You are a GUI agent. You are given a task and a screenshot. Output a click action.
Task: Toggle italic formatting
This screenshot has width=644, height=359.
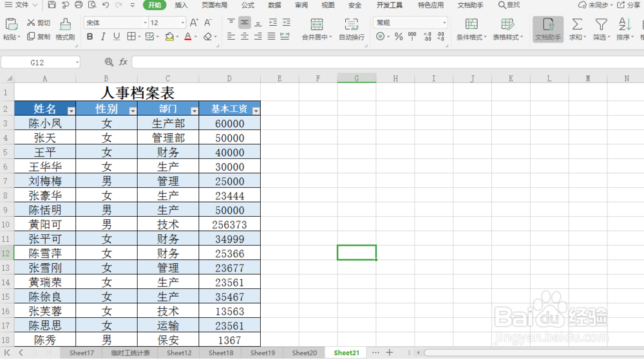coord(103,37)
